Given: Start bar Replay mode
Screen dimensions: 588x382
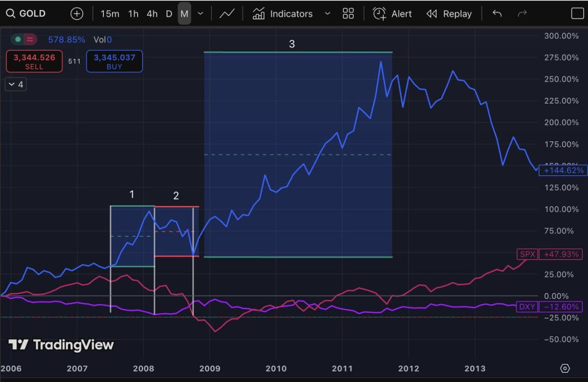Looking at the screenshot, I should pyautogui.click(x=449, y=14).
